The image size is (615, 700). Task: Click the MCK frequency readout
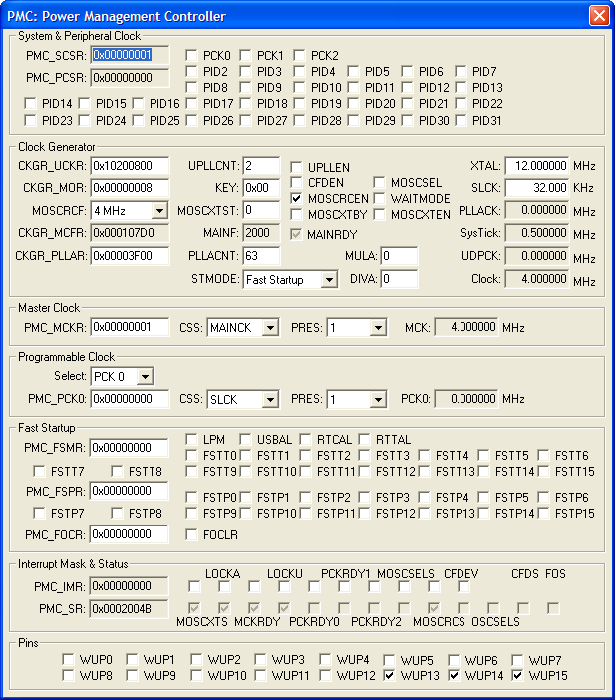coord(466,327)
